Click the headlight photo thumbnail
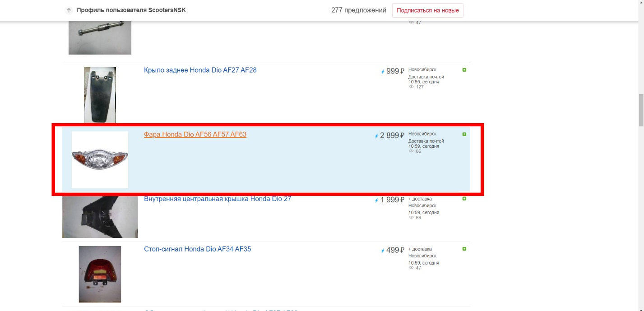This screenshot has width=644, height=311. pyautogui.click(x=100, y=160)
